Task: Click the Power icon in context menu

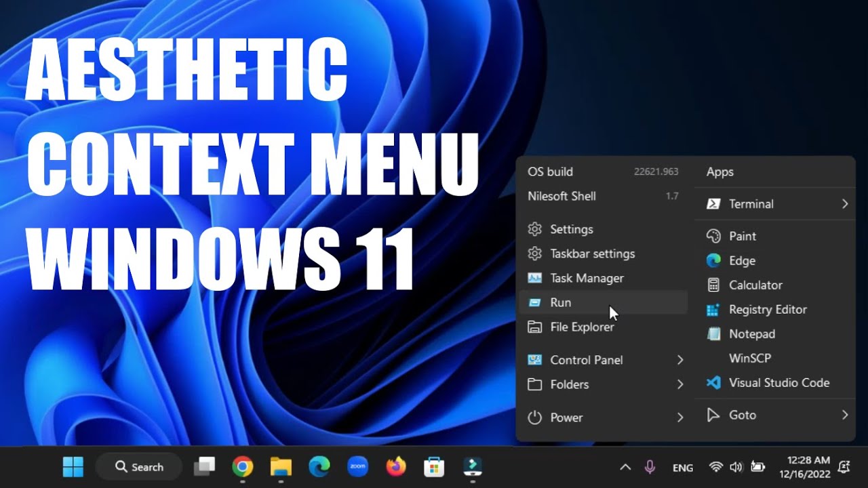Action: tap(535, 418)
